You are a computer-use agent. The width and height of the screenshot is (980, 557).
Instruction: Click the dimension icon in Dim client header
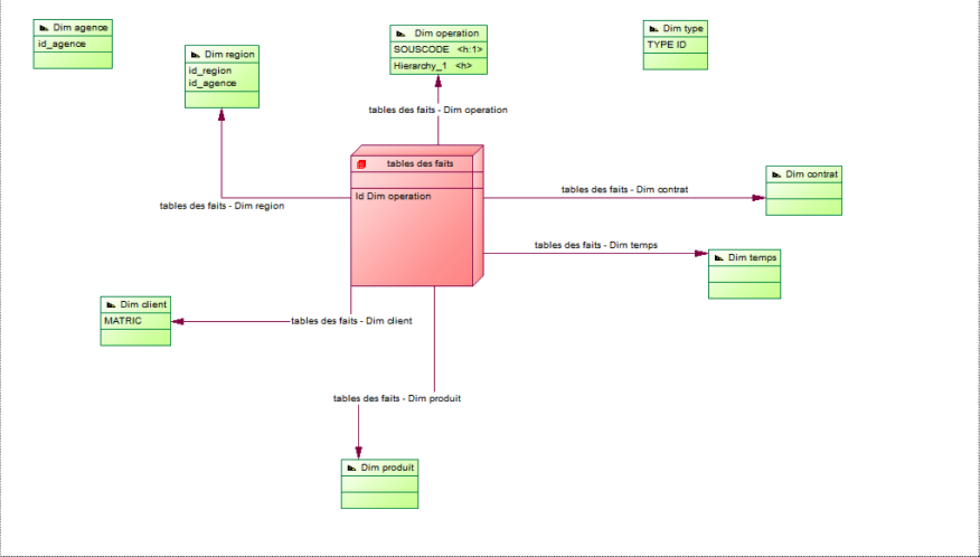111,305
